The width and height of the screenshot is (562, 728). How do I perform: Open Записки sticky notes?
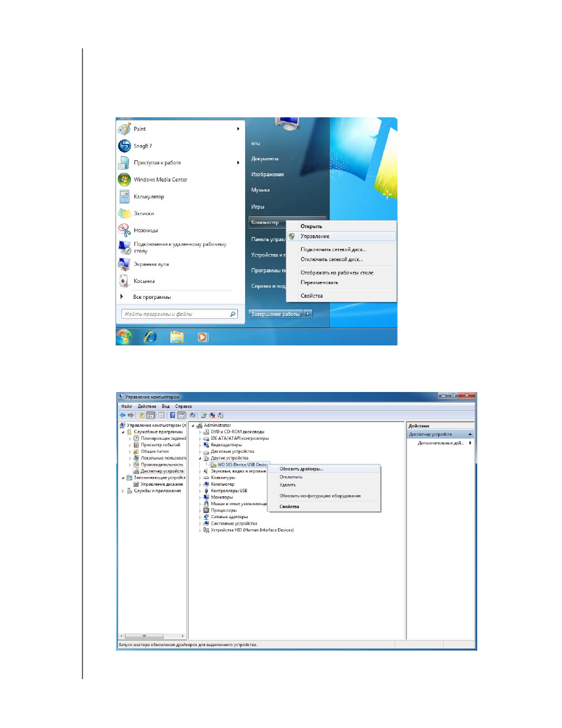[144, 213]
